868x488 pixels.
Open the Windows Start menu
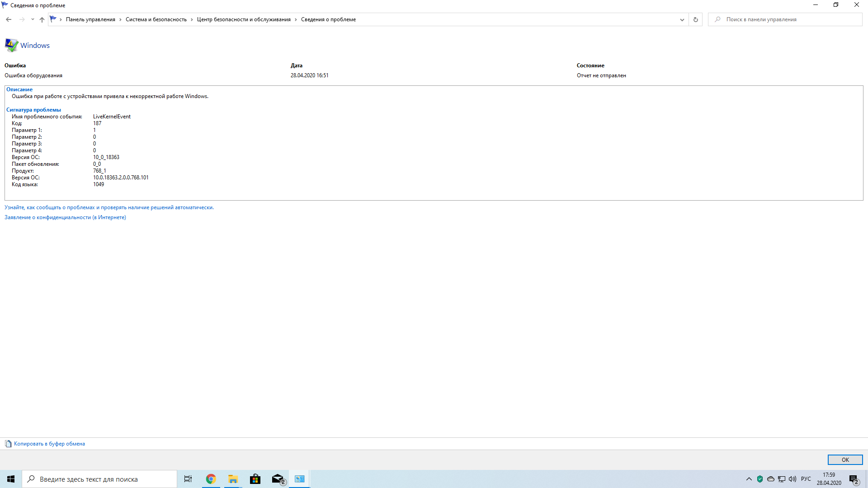tap(11, 479)
